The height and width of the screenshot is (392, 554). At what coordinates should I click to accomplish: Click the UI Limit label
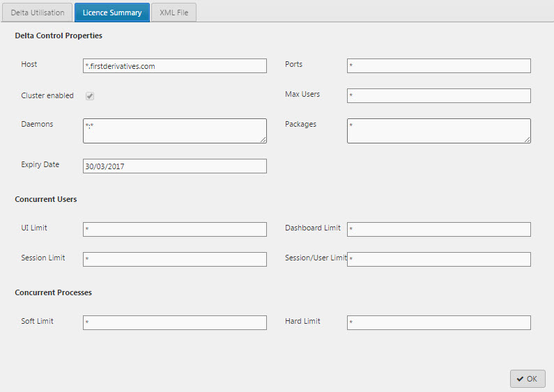pyautogui.click(x=34, y=228)
